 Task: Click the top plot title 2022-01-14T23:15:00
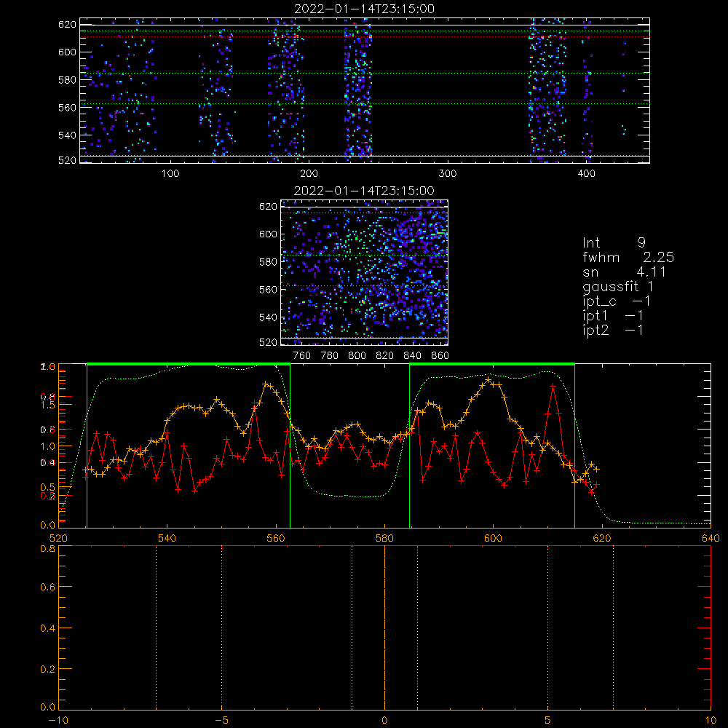pyautogui.click(x=364, y=9)
